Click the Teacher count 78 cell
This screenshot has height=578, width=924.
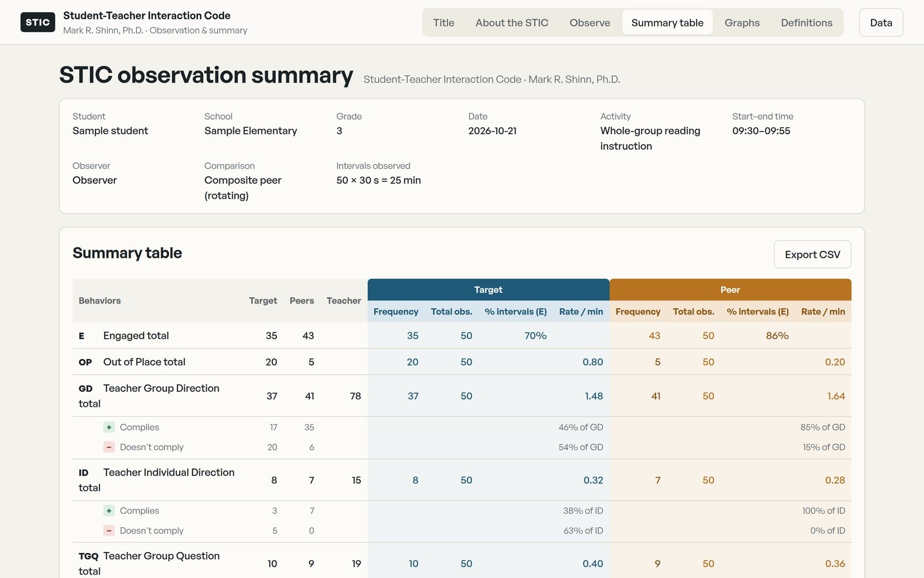pos(355,396)
